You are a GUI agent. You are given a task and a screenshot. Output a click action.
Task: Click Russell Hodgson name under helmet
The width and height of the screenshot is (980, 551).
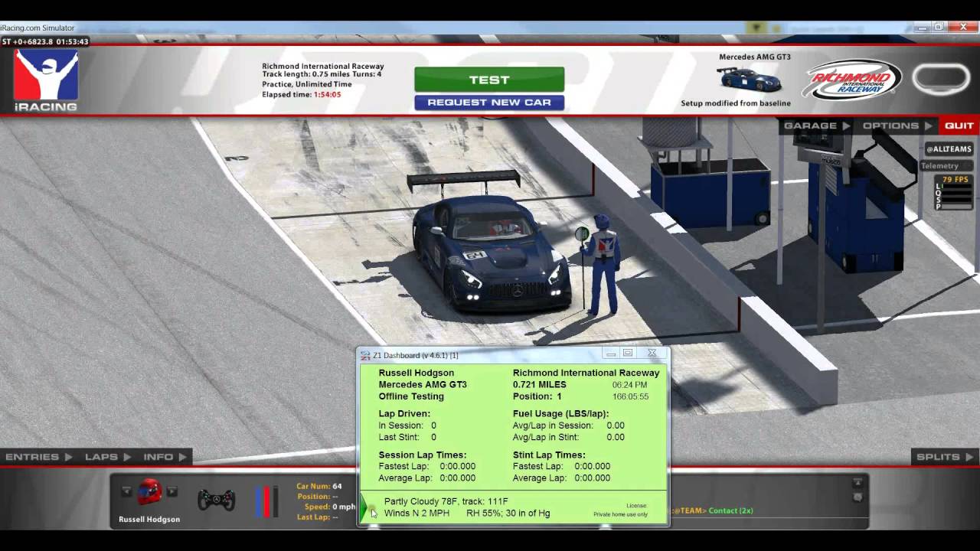[149, 519]
